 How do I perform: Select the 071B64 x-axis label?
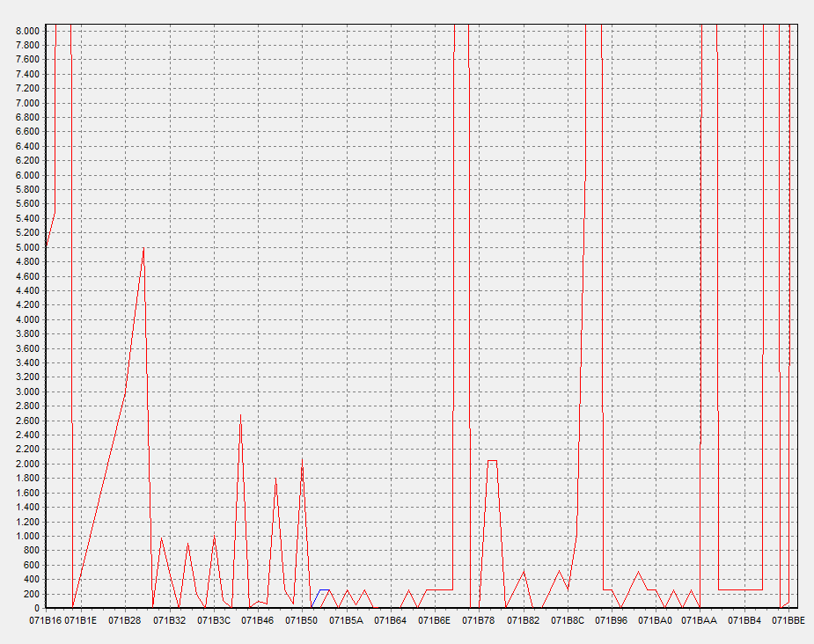coord(391,620)
